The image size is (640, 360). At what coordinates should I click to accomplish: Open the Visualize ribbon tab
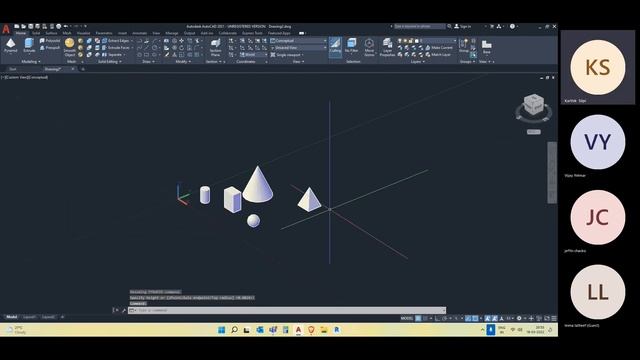pyautogui.click(x=83, y=33)
